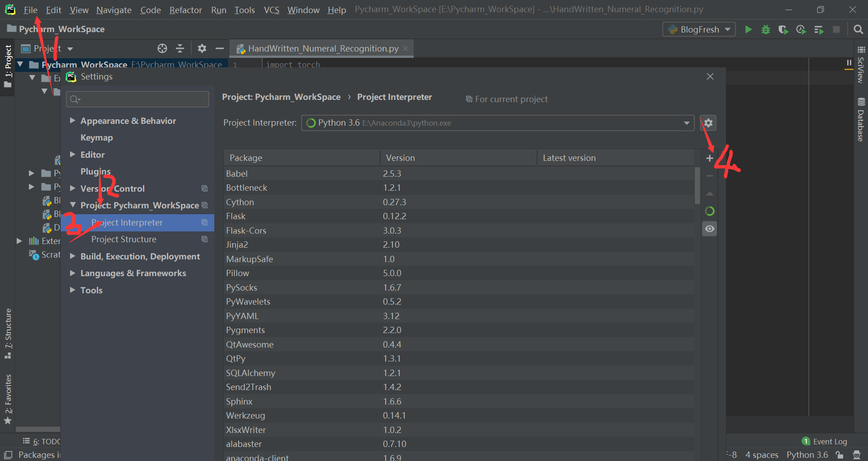
Task: Open the Event Log from the status bar
Action: click(825, 442)
